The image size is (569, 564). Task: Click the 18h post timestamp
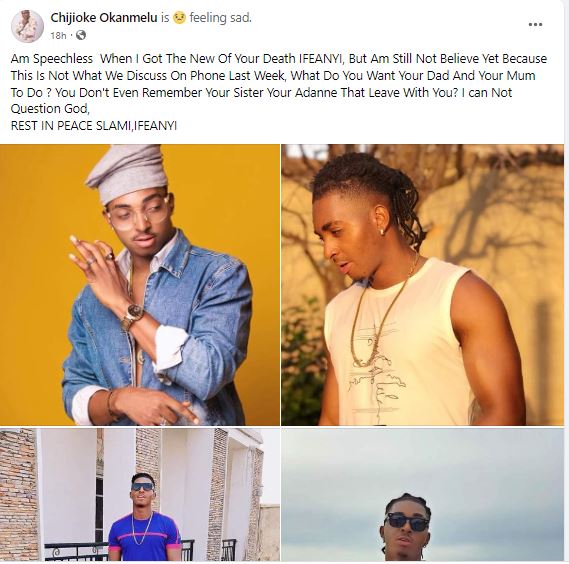click(x=58, y=36)
